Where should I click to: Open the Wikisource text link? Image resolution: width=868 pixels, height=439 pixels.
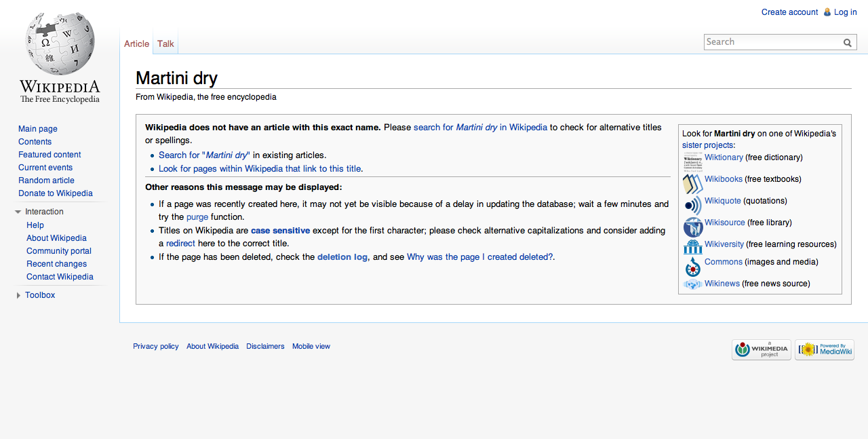[725, 223]
